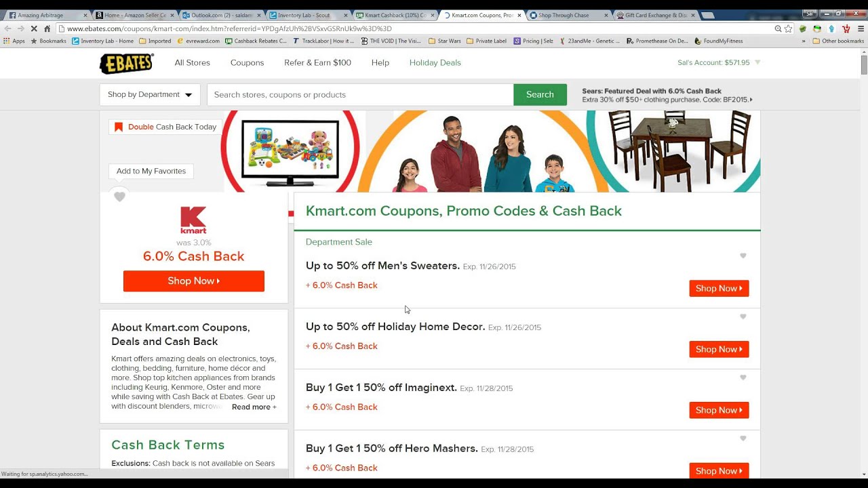Favorite the Hero Mashers deal heart
The height and width of the screenshot is (488, 868).
tap(743, 439)
